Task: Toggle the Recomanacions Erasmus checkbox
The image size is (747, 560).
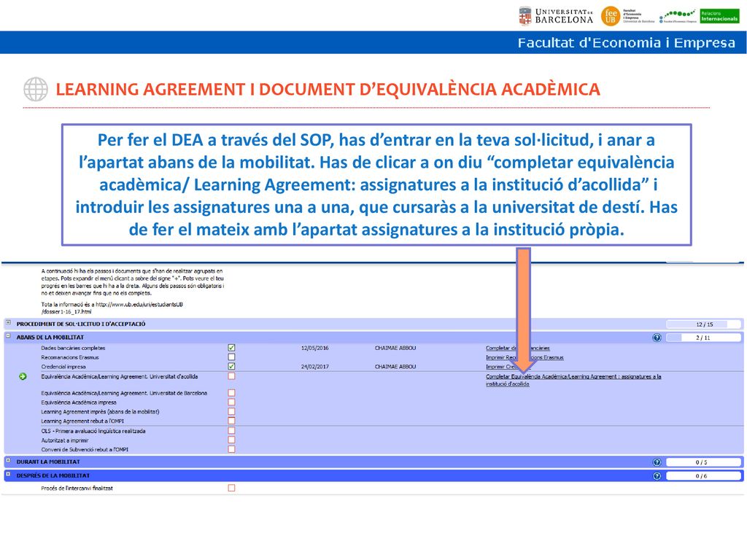Action: [x=231, y=357]
